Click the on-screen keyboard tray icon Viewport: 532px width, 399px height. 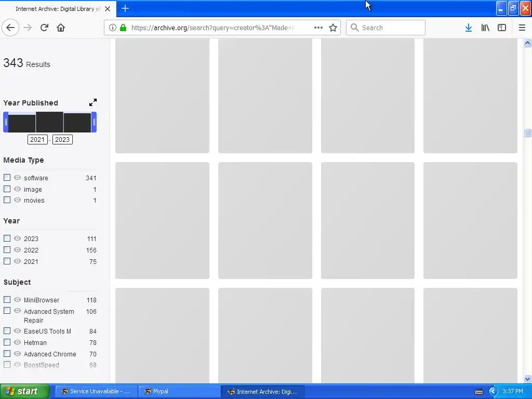coord(478,392)
